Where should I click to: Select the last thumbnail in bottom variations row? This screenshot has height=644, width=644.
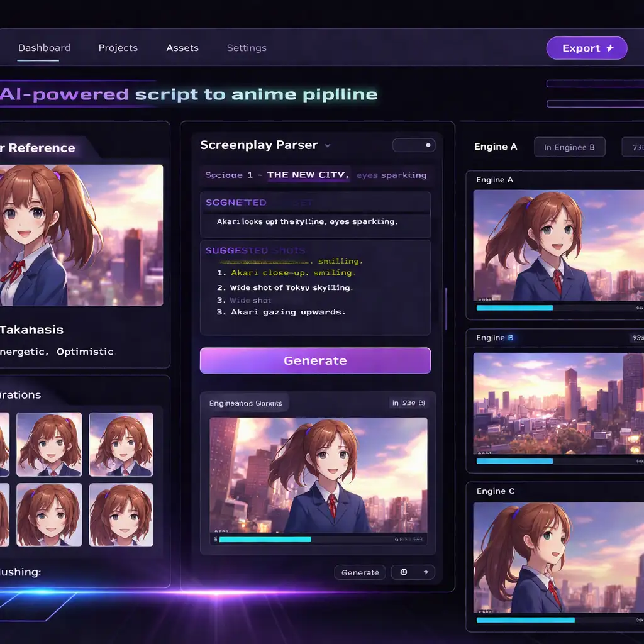click(121, 514)
